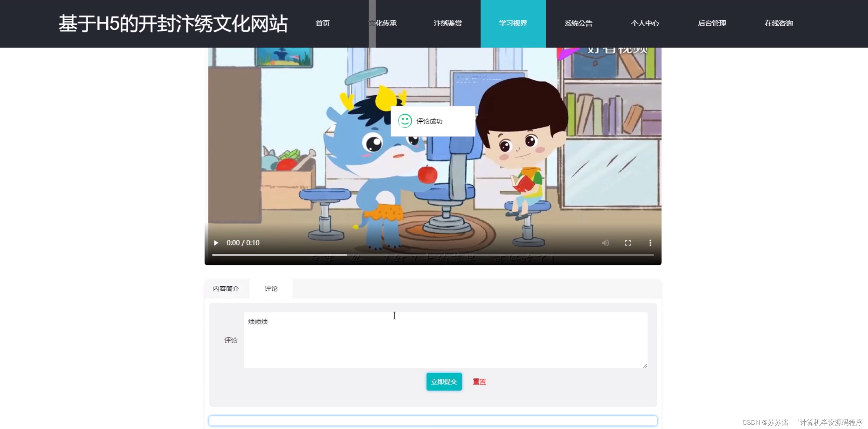Click the resize handle of the comment box
The width and height of the screenshot is (868, 429).
(x=645, y=366)
